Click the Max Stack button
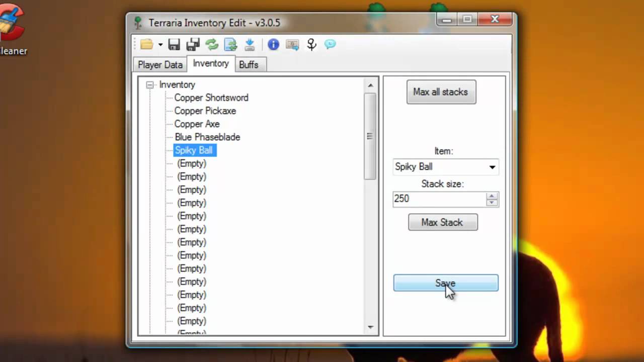The image size is (644, 362). [443, 222]
